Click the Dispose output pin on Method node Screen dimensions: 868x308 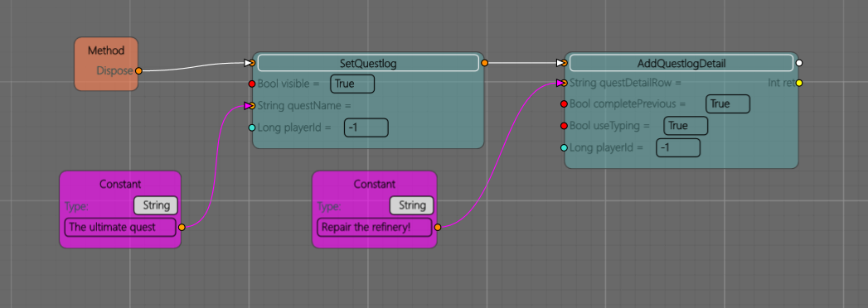138,70
